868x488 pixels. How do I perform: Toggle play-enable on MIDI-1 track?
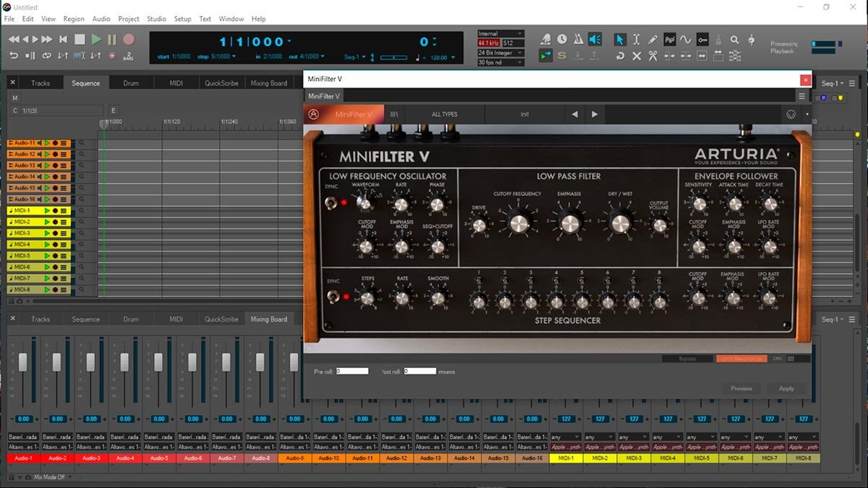point(47,211)
